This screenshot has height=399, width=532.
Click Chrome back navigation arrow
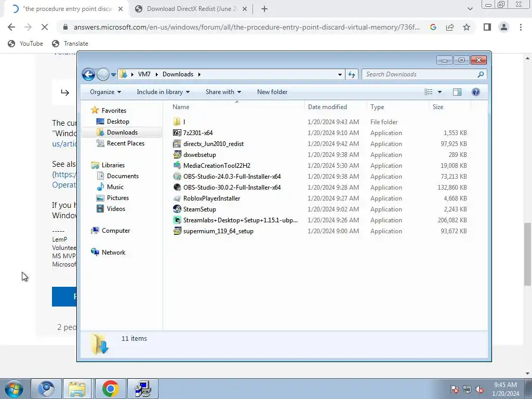click(11, 27)
